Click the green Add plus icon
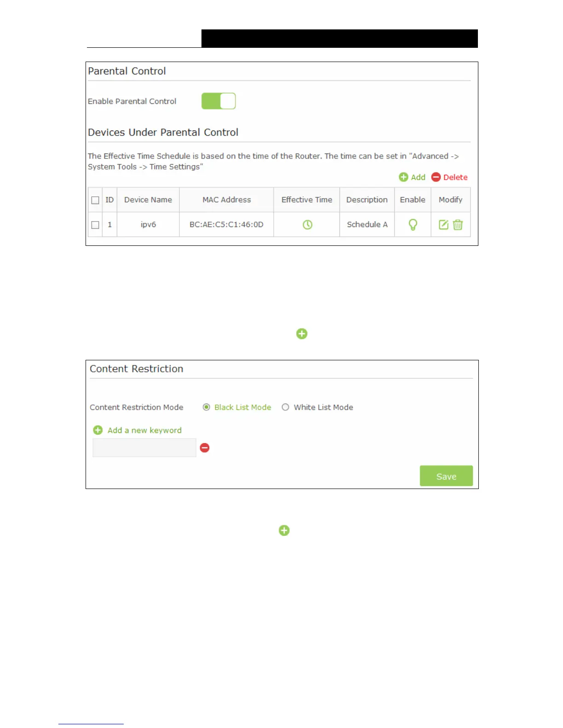 click(403, 177)
